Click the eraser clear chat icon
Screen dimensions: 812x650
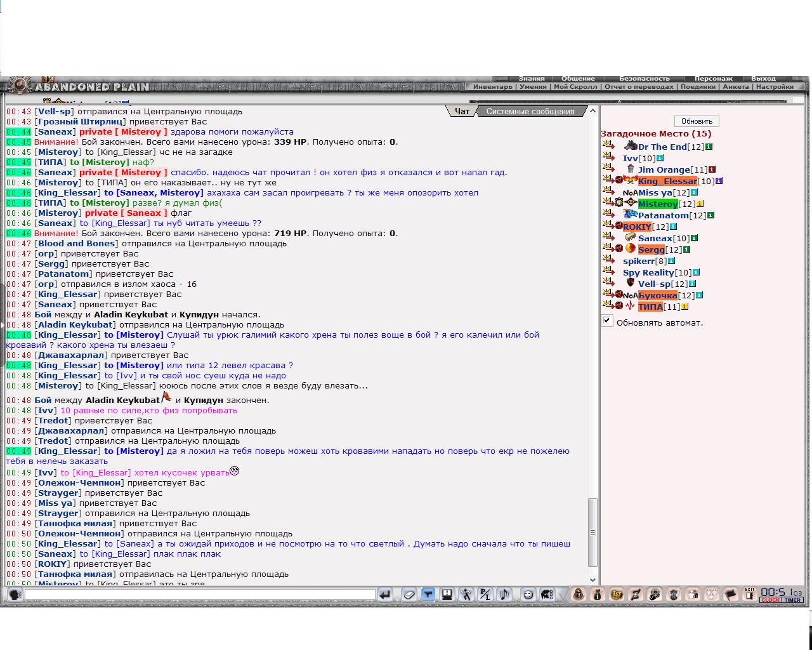pos(409,595)
